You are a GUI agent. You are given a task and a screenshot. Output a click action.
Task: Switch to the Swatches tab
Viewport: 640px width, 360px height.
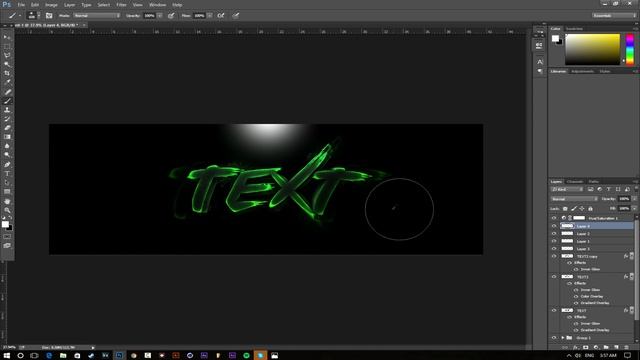(574, 29)
